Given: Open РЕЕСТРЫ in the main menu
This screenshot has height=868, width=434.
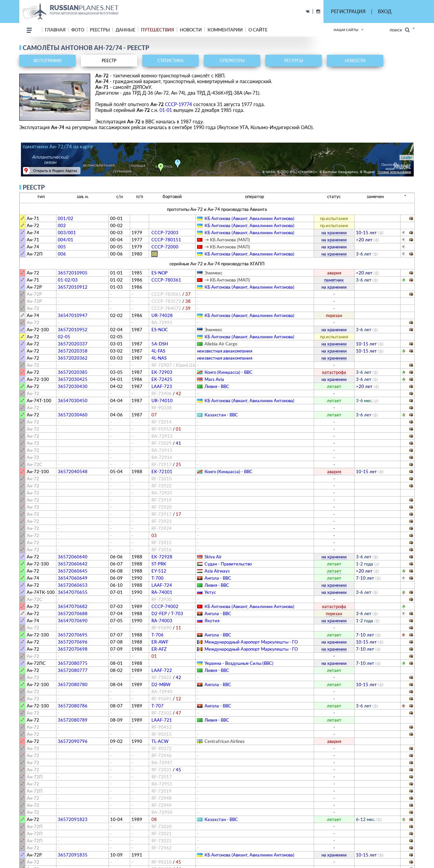Looking at the screenshot, I should [x=100, y=30].
